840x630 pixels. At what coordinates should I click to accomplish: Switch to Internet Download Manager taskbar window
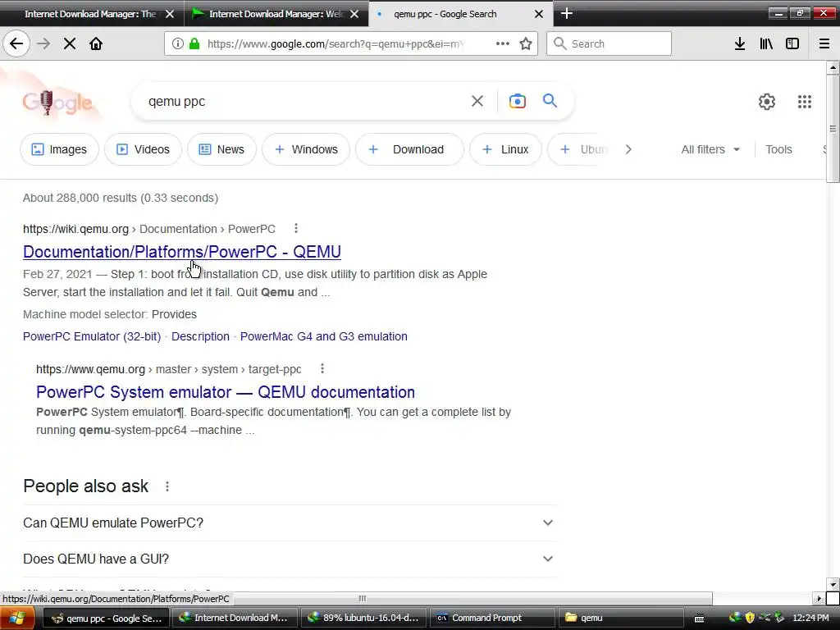pyautogui.click(x=235, y=618)
